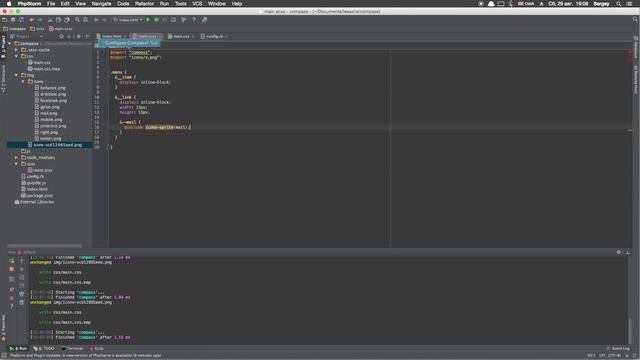Switch to the index.html editor tab

(111, 36)
